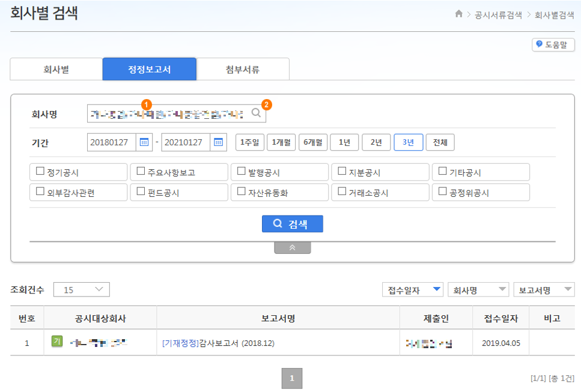Screen dimensions: 581x392
Task: Switch to the 회사별 tab
Action: tap(55, 69)
